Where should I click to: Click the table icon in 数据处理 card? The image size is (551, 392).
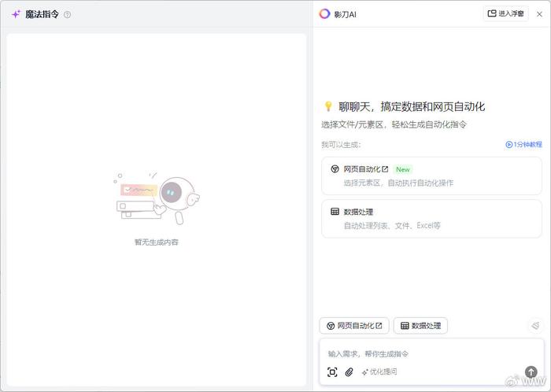click(335, 212)
